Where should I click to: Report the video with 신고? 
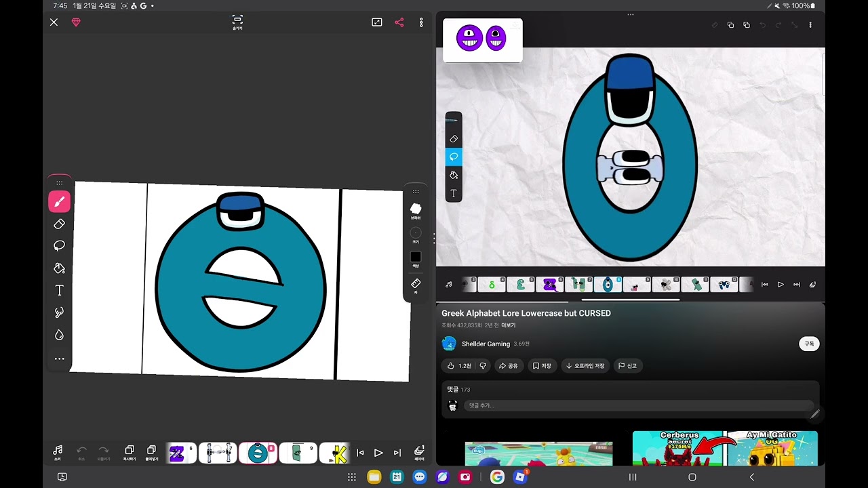tap(627, 366)
